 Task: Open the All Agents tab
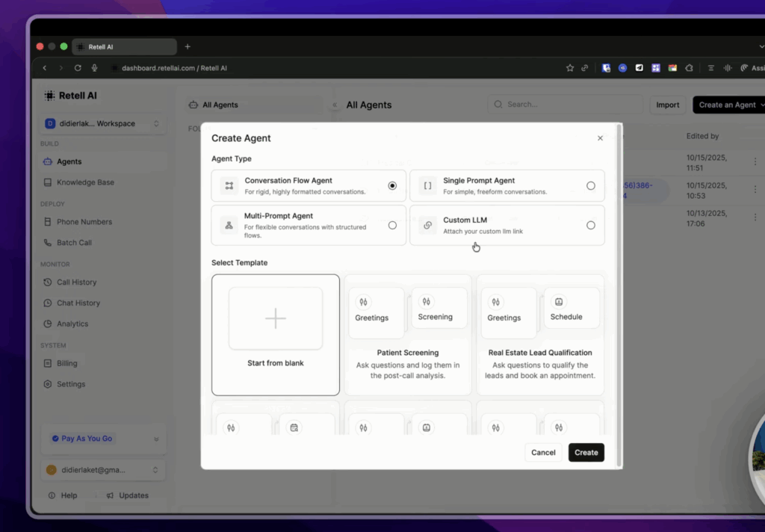click(x=220, y=105)
